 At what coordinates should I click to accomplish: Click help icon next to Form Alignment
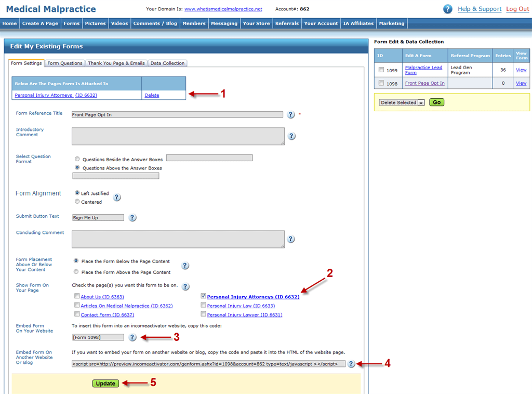tap(117, 197)
